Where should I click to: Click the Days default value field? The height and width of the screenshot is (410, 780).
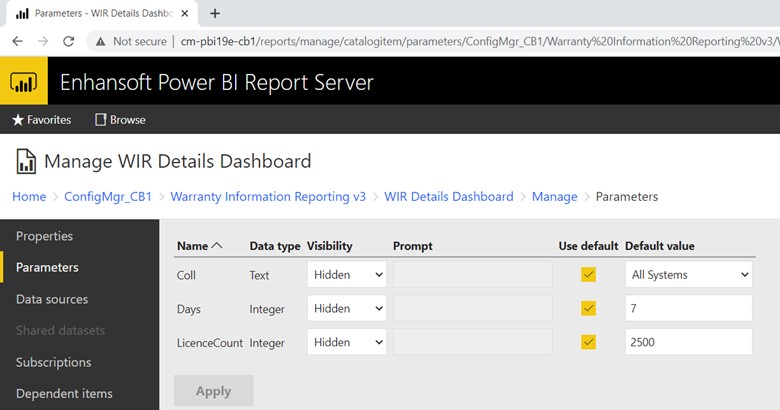coord(687,308)
